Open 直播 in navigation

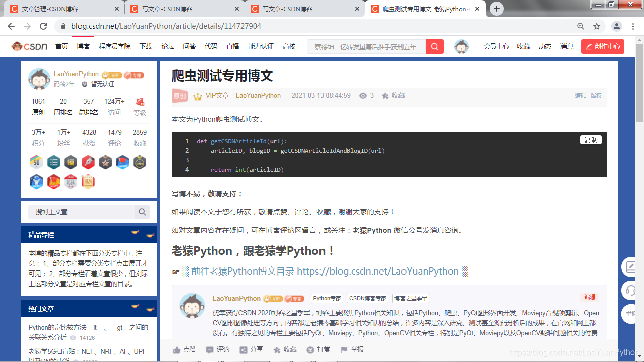[233, 46]
